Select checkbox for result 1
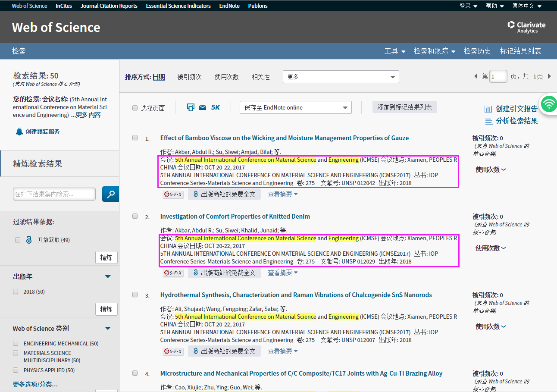This screenshot has width=557, height=392. (135, 138)
